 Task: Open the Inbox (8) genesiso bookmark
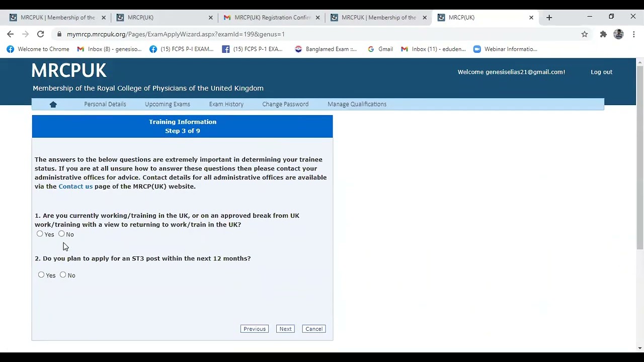coord(109,49)
